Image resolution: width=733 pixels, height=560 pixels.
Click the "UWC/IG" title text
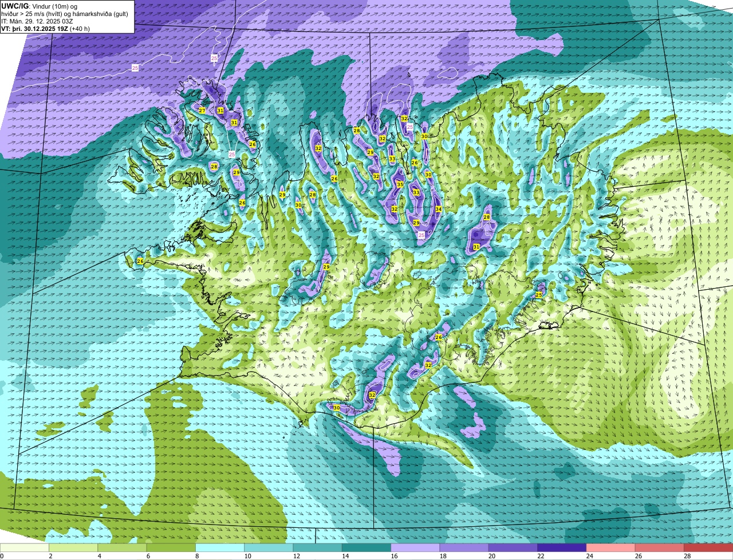pyautogui.click(x=14, y=6)
